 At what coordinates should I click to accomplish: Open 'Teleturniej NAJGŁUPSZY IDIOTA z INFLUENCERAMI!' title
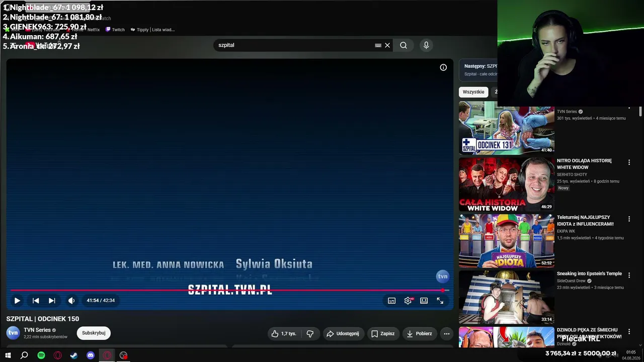click(585, 220)
